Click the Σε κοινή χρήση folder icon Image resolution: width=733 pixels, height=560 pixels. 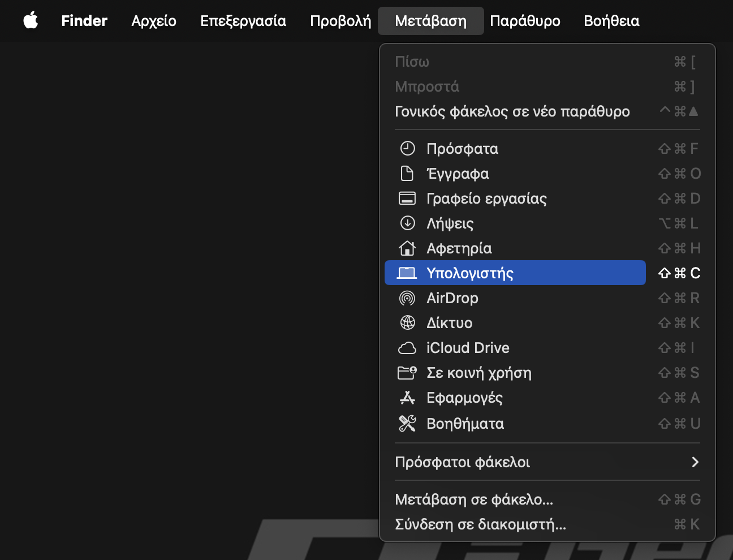(x=407, y=373)
